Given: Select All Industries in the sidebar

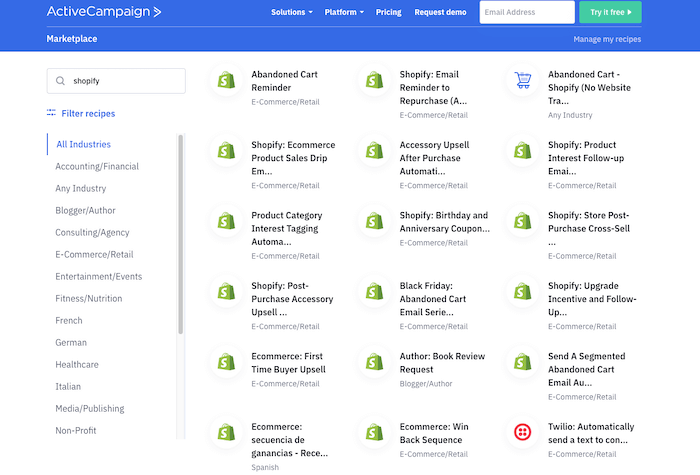Looking at the screenshot, I should click(83, 144).
